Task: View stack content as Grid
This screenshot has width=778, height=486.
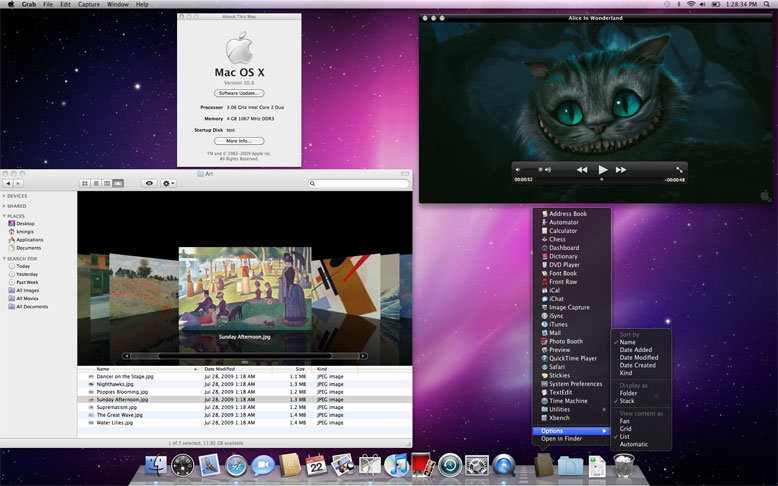Action: [x=625, y=429]
